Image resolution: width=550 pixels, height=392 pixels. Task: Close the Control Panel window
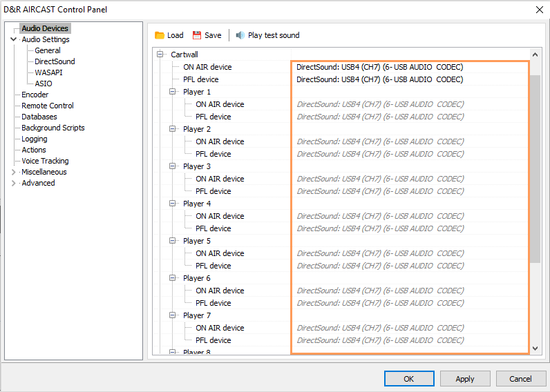tap(539, 10)
